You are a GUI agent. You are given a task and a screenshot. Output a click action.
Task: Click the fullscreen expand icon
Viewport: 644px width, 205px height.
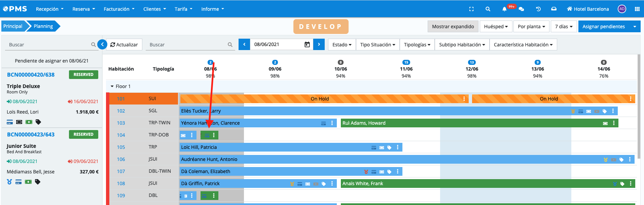coord(471,9)
